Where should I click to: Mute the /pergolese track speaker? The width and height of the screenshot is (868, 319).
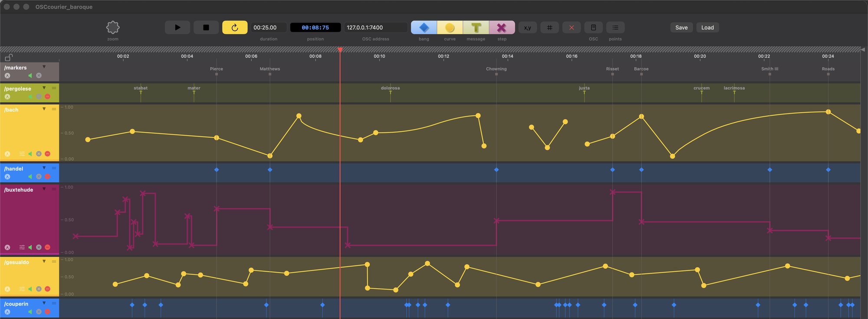(x=30, y=97)
